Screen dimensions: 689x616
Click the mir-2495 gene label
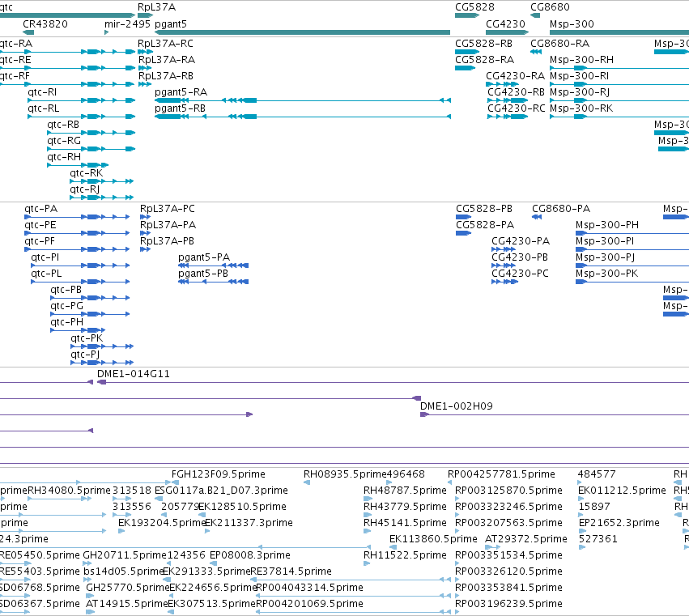click(127, 24)
